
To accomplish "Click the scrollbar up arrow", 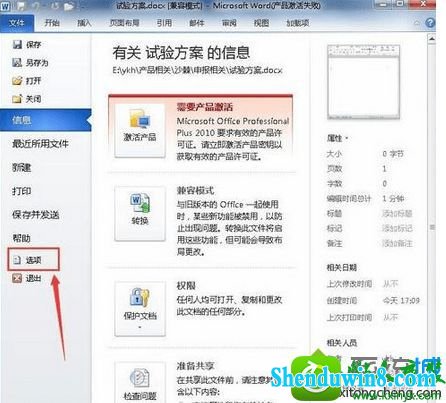I will click(x=432, y=39).
